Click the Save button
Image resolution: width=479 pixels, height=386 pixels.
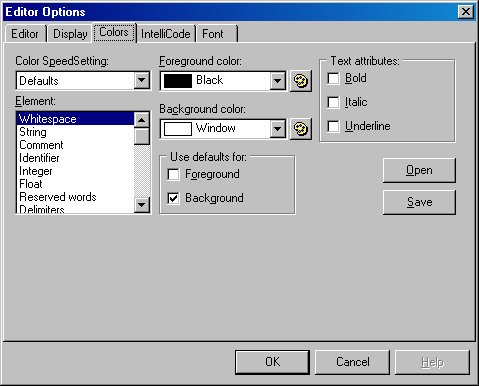pyautogui.click(x=419, y=202)
